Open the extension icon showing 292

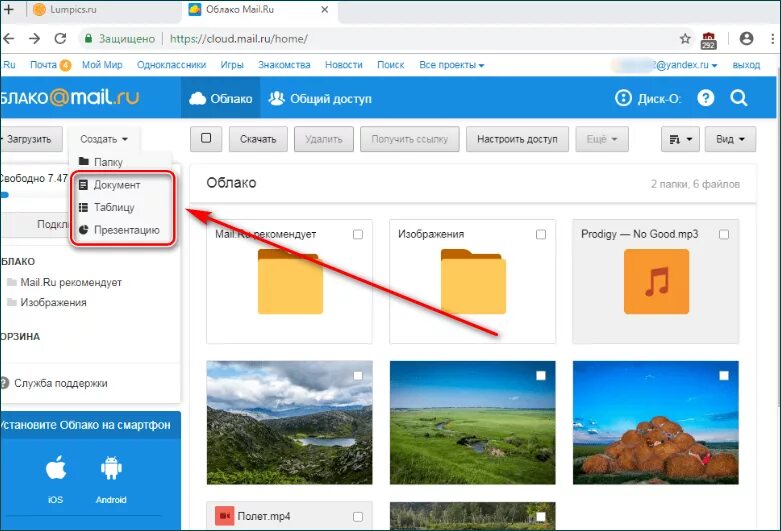708,40
